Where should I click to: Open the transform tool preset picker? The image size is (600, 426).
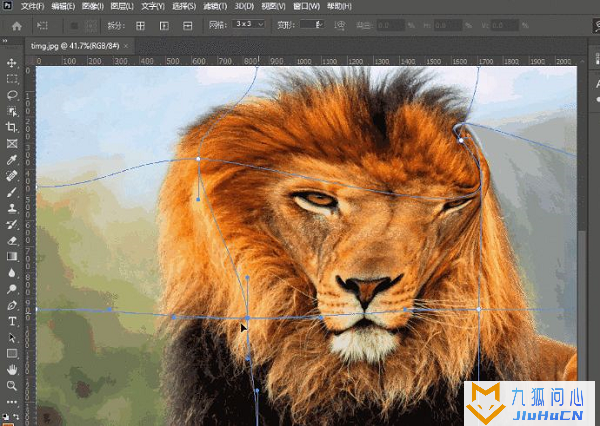coord(42,26)
